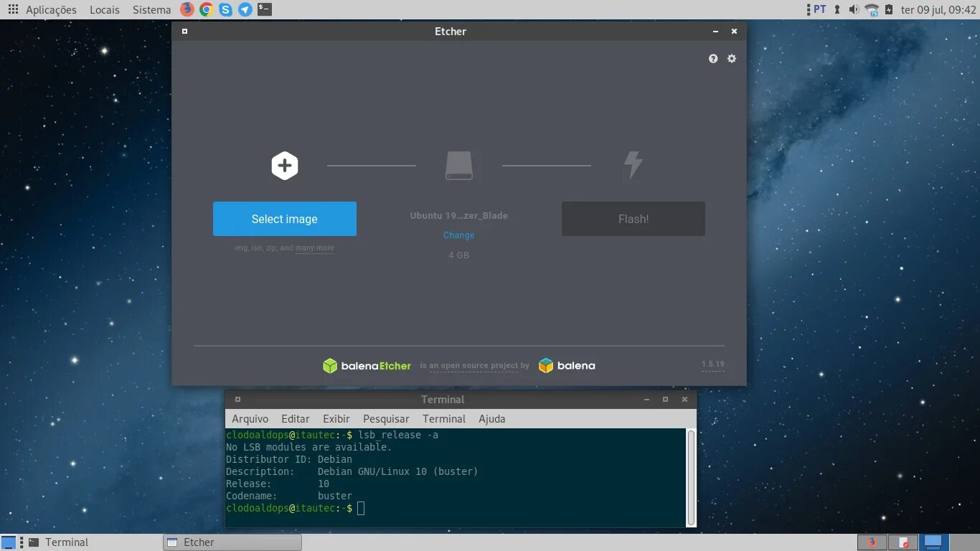Click the 'Ubuntu 19...zer_Blade' drive name
Screen dimensions: 980x551
[x=459, y=215]
